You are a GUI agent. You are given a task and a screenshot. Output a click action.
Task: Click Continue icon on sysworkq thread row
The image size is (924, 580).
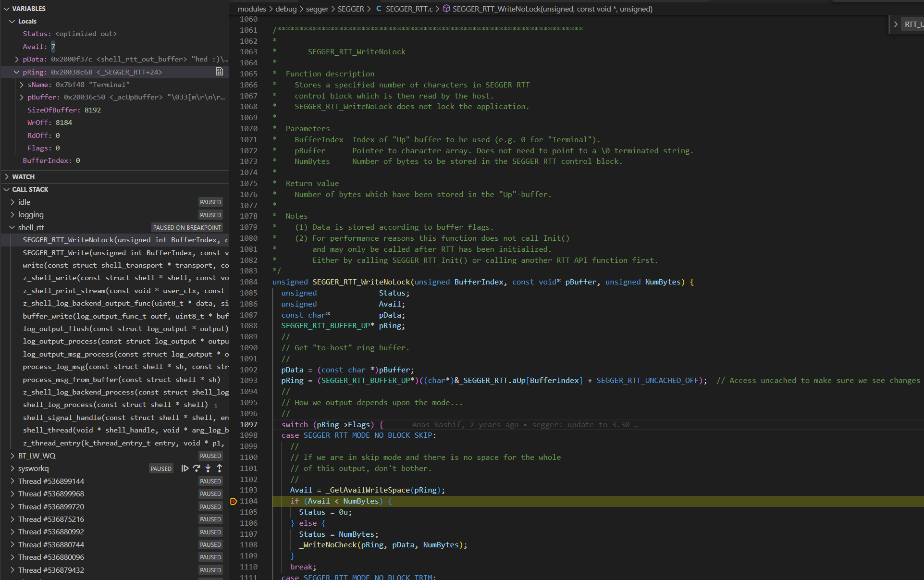[185, 469]
